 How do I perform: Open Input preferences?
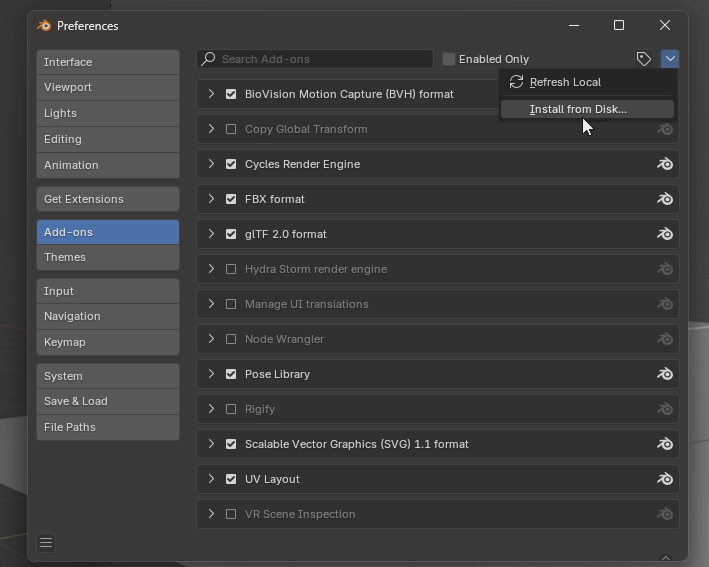tap(108, 291)
